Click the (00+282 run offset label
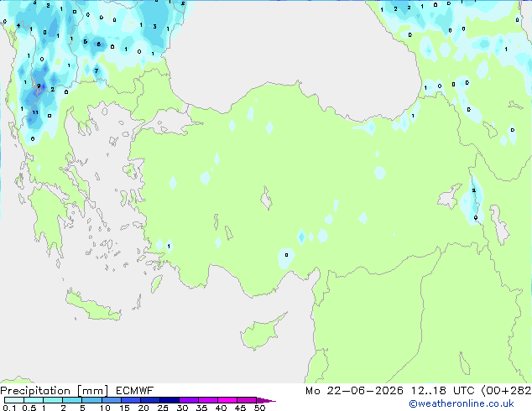Viewport: 532px width, 411px height. (x=506, y=391)
